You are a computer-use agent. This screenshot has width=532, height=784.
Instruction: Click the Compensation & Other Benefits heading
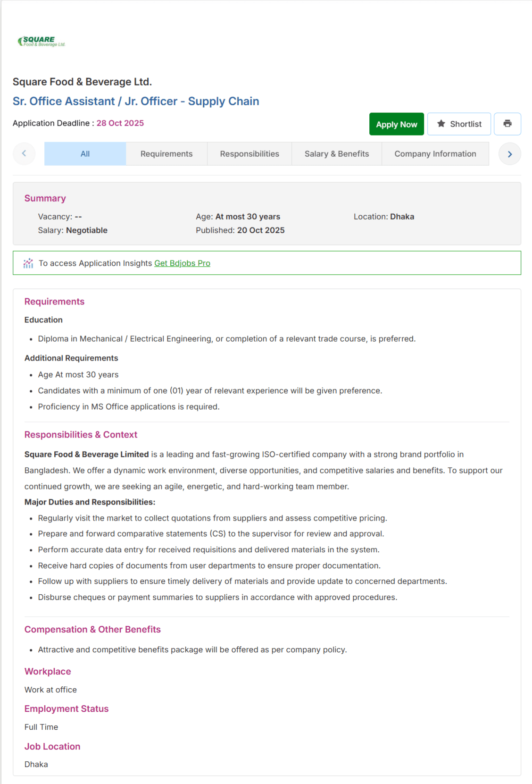pyautogui.click(x=92, y=630)
